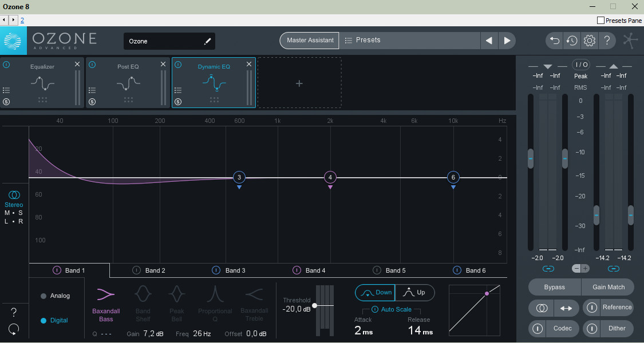The width and height of the screenshot is (644, 343).
Task: Switch processing to Left channel L
Action: [x=6, y=222]
